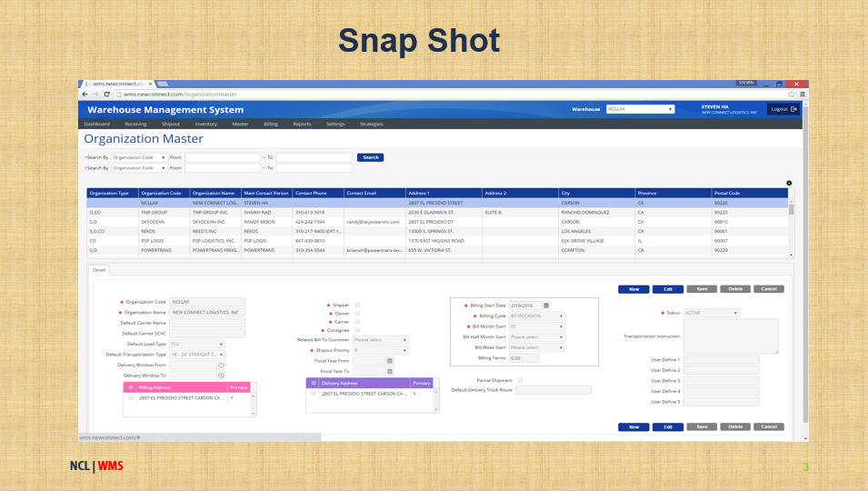Image resolution: width=868 pixels, height=491 pixels.
Task: Open the Billing Start Date calendar icon
Action: click(546, 306)
